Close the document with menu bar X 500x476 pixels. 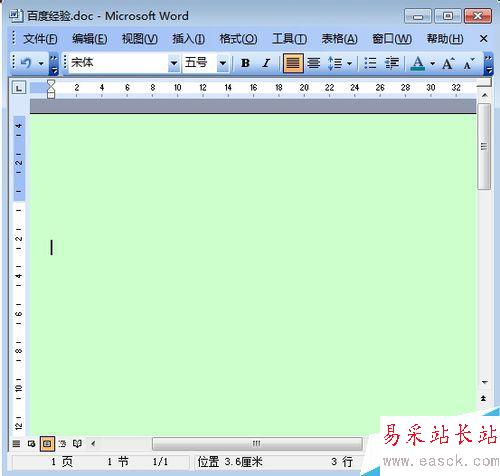pyautogui.click(x=484, y=39)
